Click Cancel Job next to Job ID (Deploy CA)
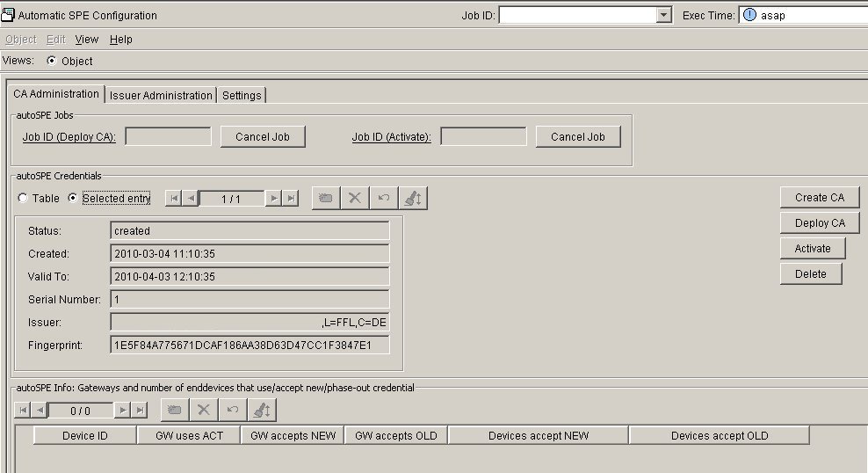 pos(263,137)
